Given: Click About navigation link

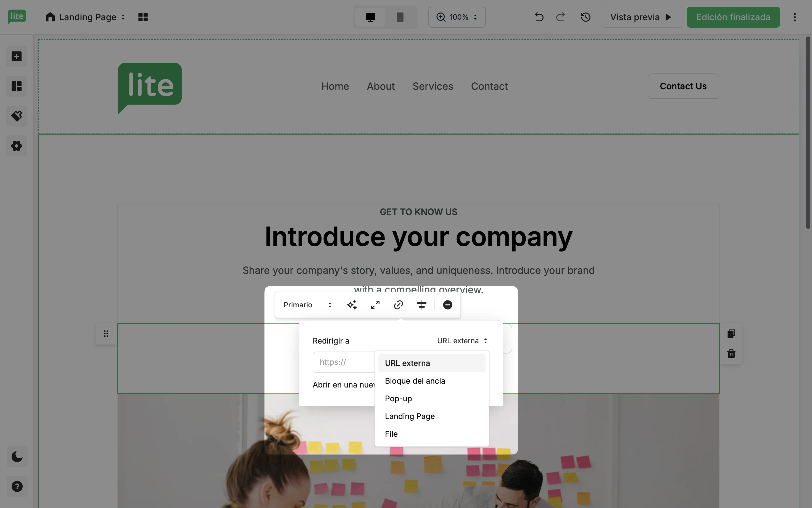Looking at the screenshot, I should point(381,86).
